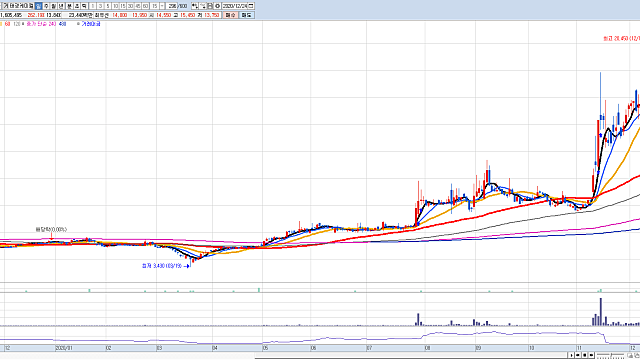This screenshot has height=360, width=640.
Task: Click the red buy (매수) button
Action: 231,15
